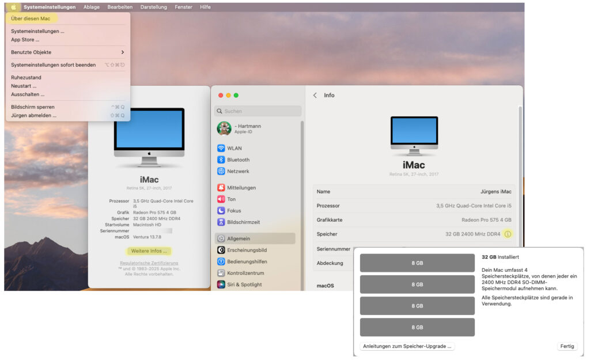Open the Fenster menu
Viewport: 590px width, 364px height.
pos(183,7)
